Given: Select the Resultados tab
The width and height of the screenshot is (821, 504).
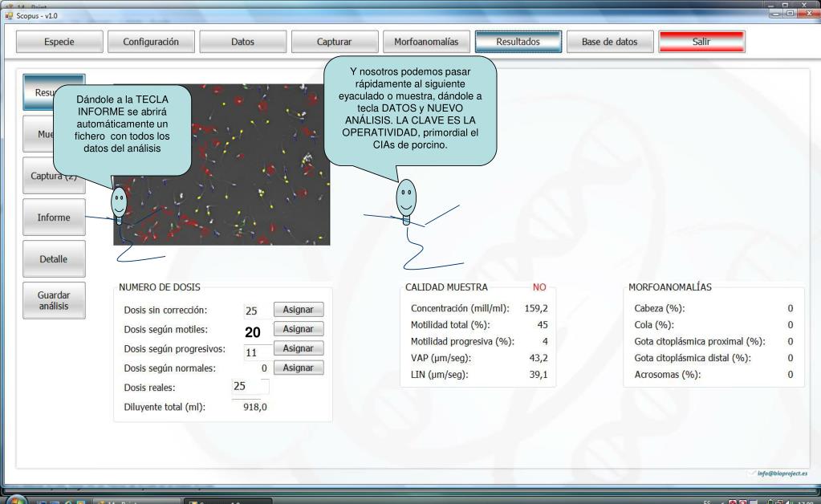Looking at the screenshot, I should point(518,42).
